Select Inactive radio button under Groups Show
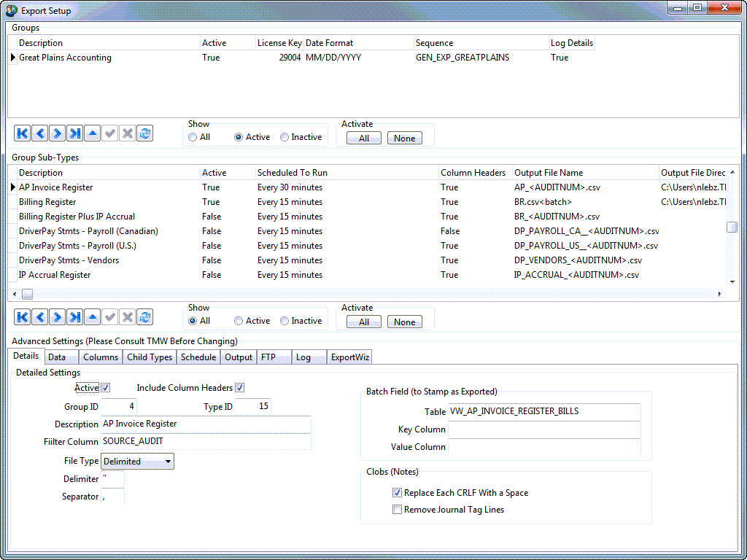747x560 pixels. [285, 137]
